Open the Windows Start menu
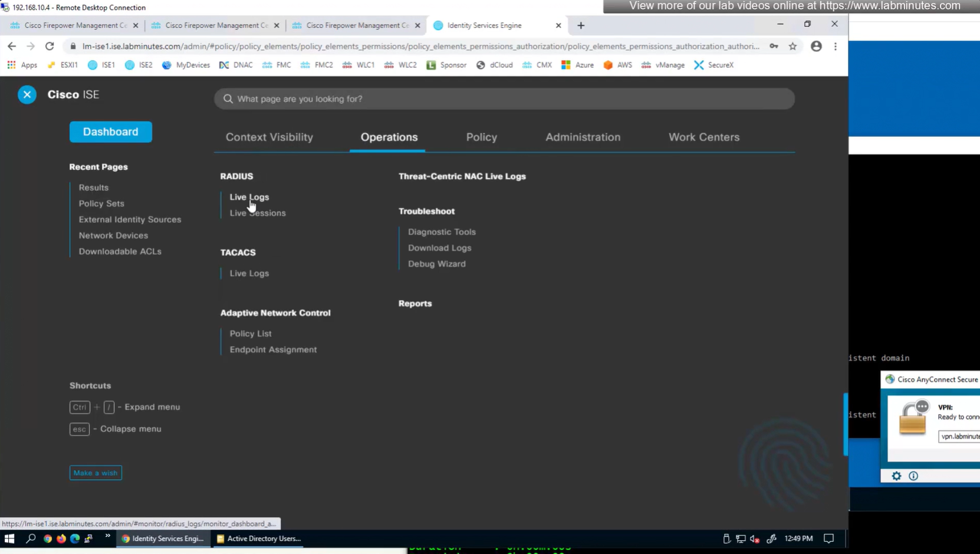This screenshot has width=980, height=554. click(9, 539)
